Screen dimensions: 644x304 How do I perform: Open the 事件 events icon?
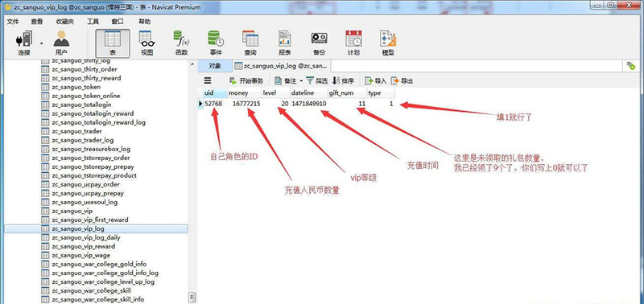(216, 43)
